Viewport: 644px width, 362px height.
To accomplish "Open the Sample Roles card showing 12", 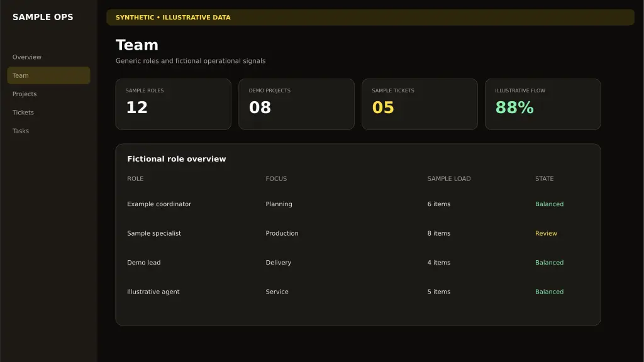I will [174, 104].
